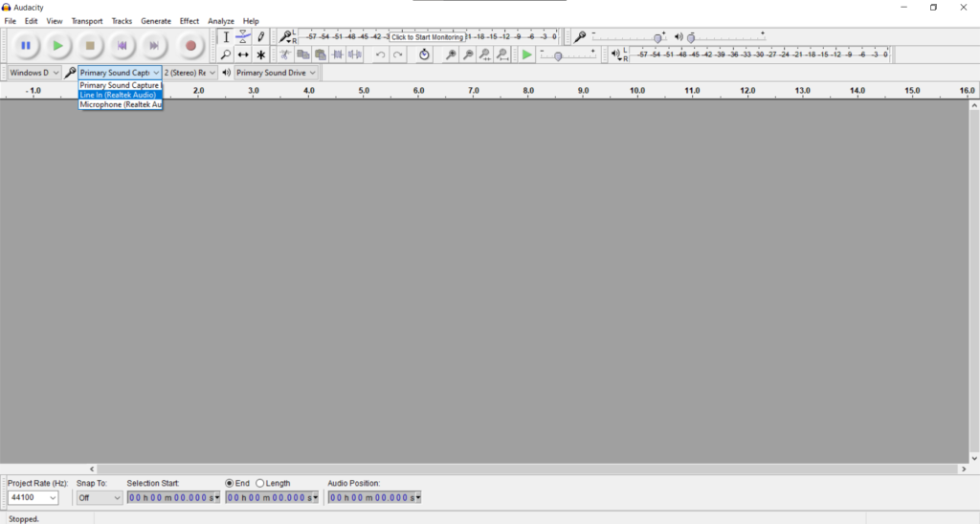The width and height of the screenshot is (980, 524).
Task: Click the Record button
Action: (190, 45)
